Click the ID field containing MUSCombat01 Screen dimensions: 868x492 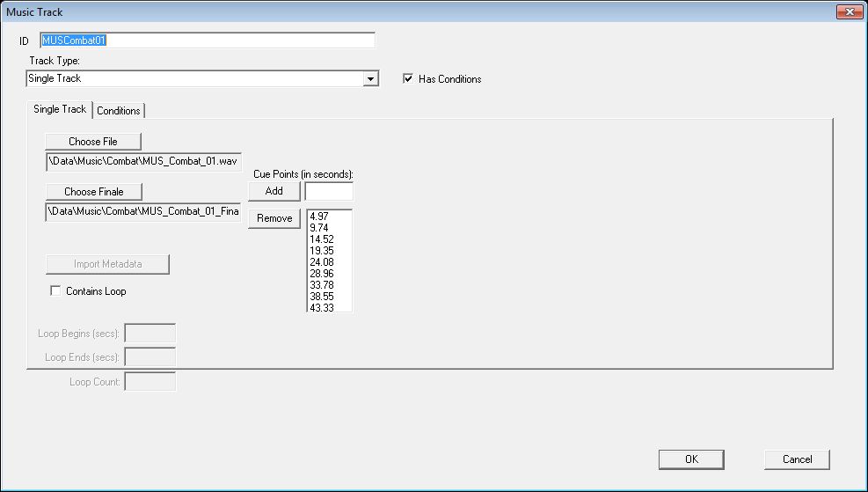coord(208,40)
